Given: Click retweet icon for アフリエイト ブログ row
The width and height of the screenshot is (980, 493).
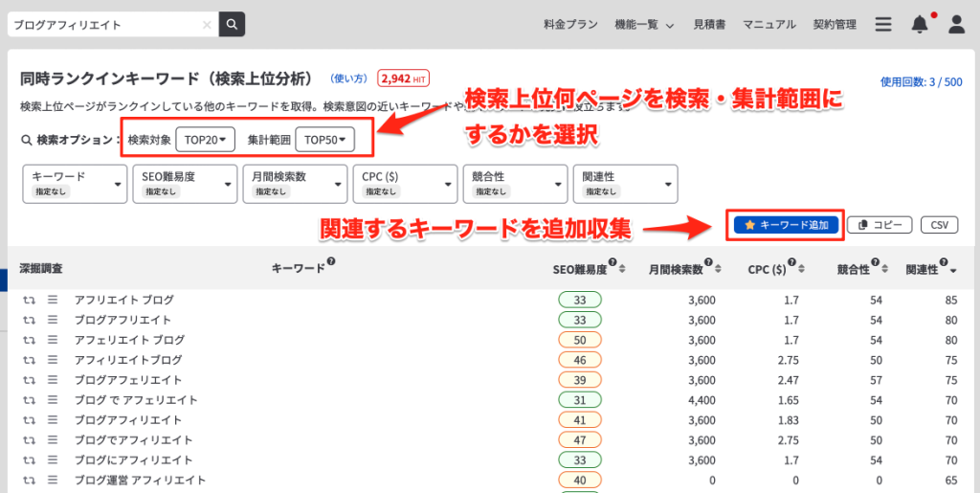Looking at the screenshot, I should (29, 300).
